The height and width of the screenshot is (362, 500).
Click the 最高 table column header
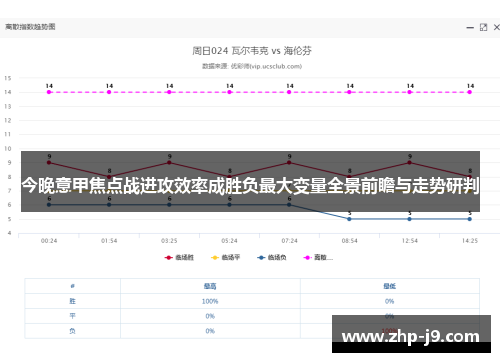[210, 286]
